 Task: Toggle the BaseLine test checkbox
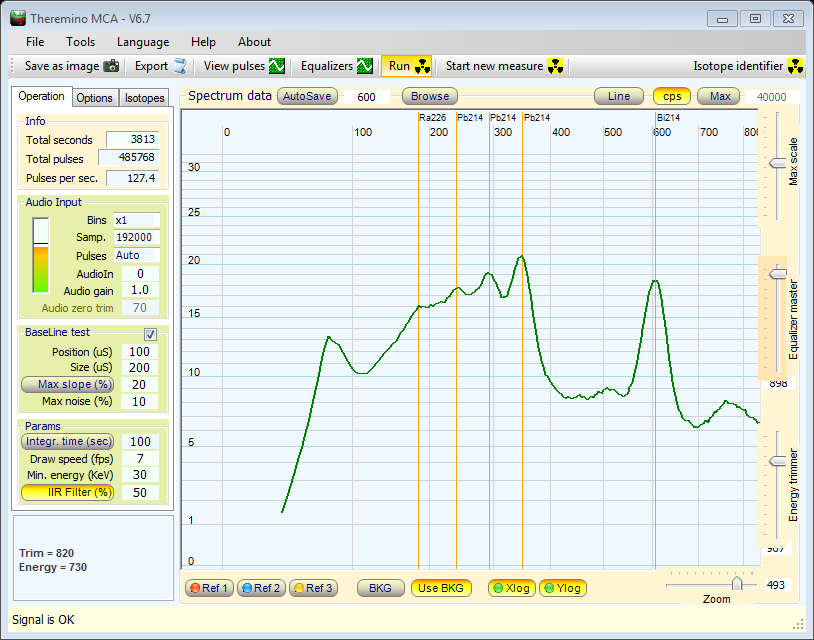tap(150, 334)
